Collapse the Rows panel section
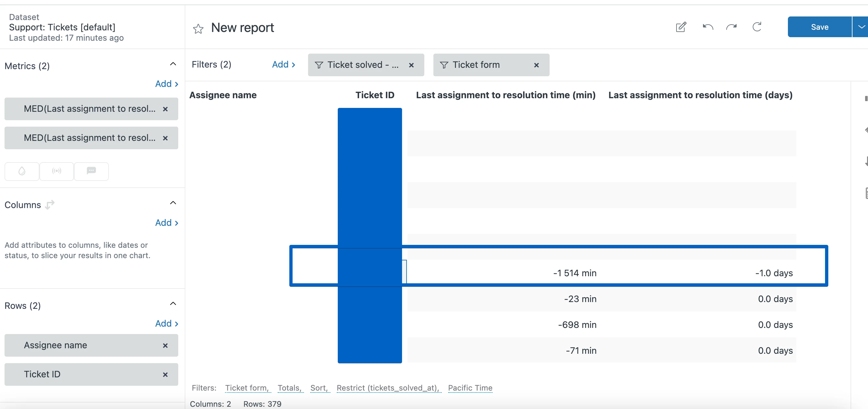868x409 pixels. click(x=173, y=304)
